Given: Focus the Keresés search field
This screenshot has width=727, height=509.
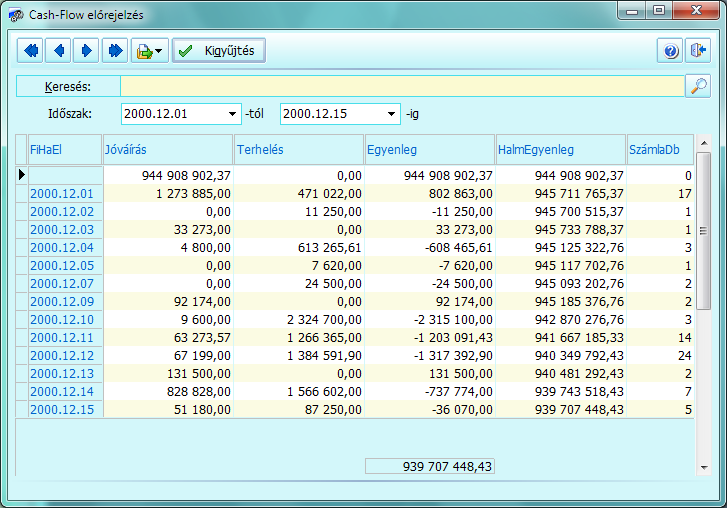Looking at the screenshot, I should [x=402, y=86].
